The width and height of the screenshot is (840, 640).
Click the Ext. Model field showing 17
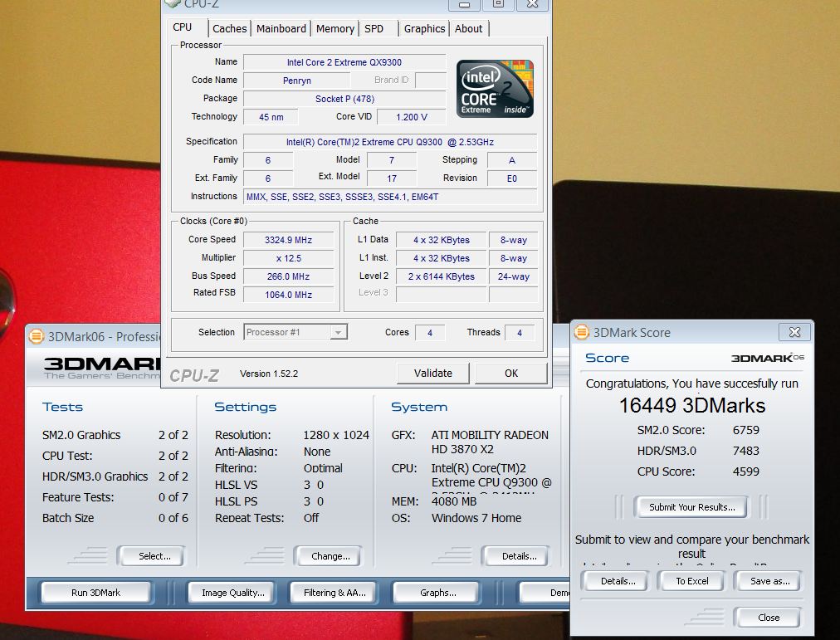[392, 178]
